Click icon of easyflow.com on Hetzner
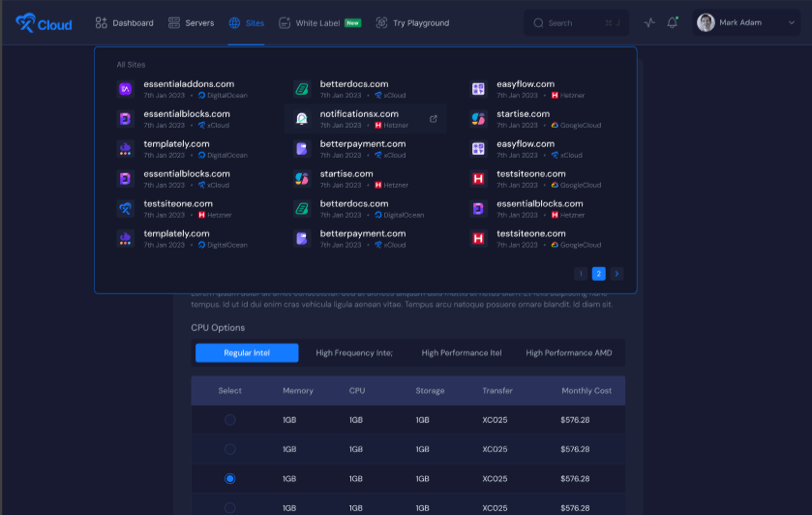 (478, 89)
